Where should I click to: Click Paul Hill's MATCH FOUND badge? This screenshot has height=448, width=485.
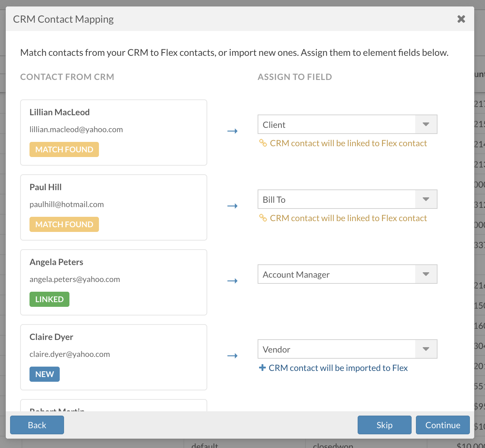pyautogui.click(x=64, y=224)
